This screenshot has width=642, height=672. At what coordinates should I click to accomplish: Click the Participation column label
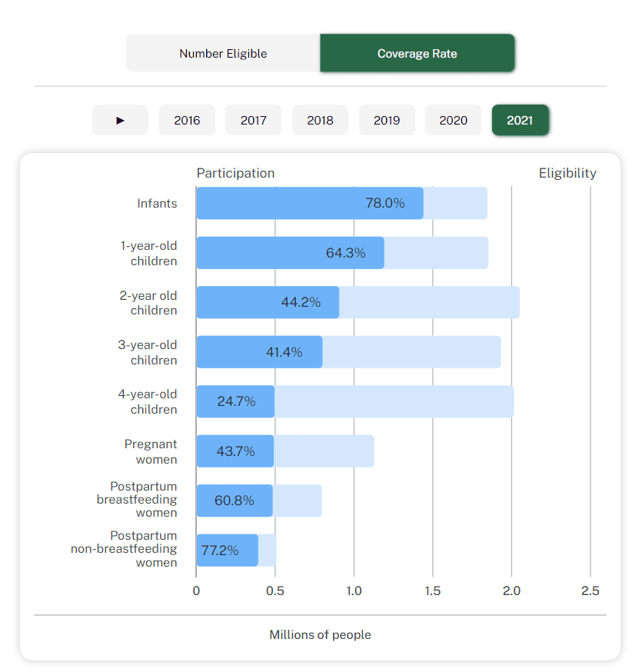[235, 173]
